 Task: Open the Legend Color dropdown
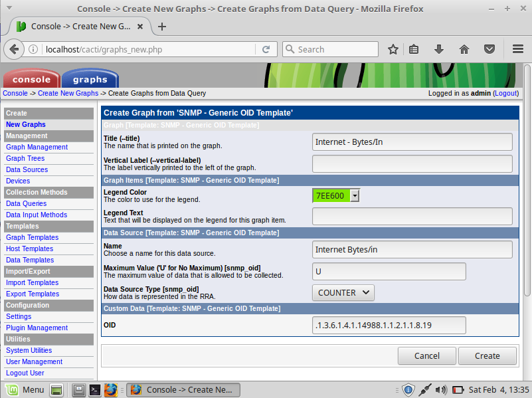355,195
